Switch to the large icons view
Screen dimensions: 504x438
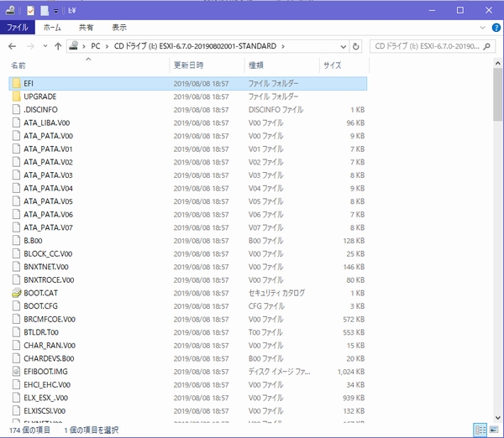click(494, 430)
